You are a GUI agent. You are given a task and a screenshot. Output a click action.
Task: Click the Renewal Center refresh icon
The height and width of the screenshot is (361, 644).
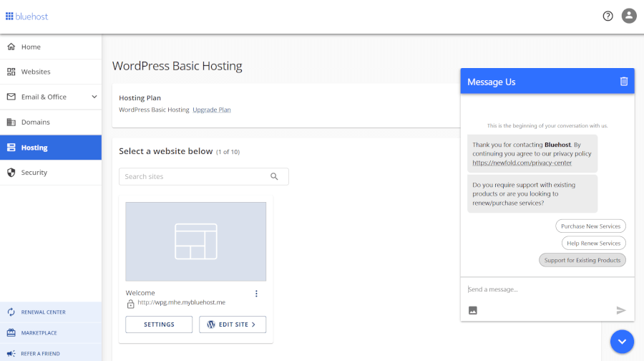click(x=11, y=312)
